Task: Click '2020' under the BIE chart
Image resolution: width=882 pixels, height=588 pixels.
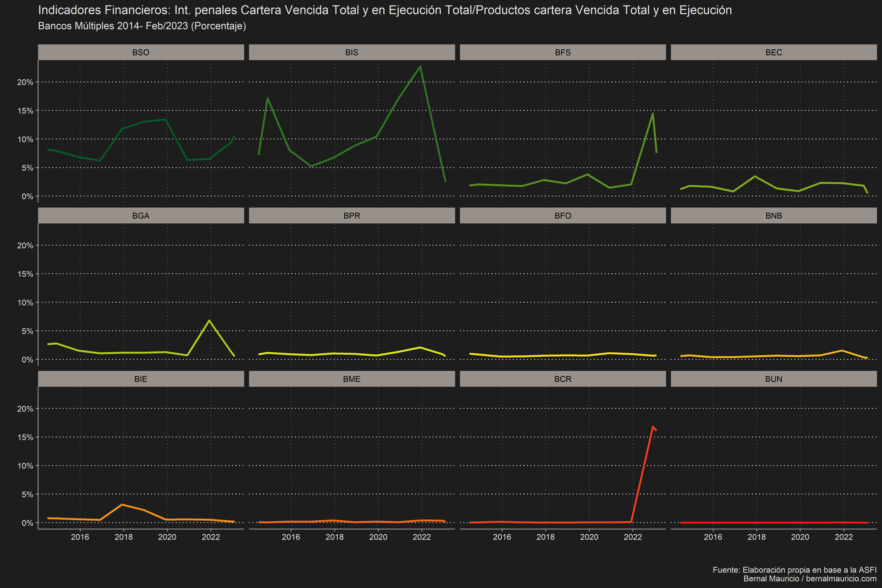Action: point(167,537)
